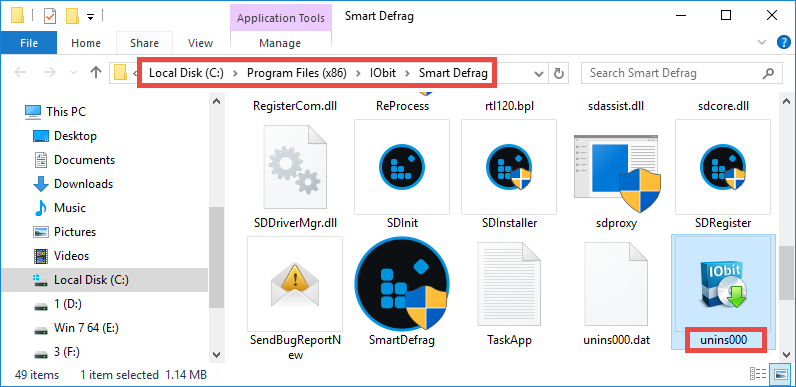Open Explorer Help question mark
The height and width of the screenshot is (387, 796).
tap(783, 43)
